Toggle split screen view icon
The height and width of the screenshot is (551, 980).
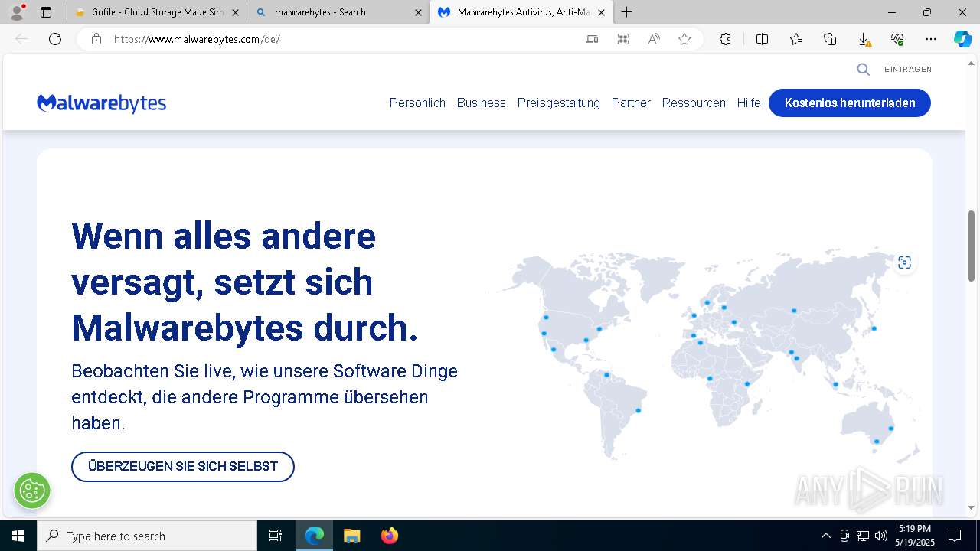pyautogui.click(x=762, y=39)
